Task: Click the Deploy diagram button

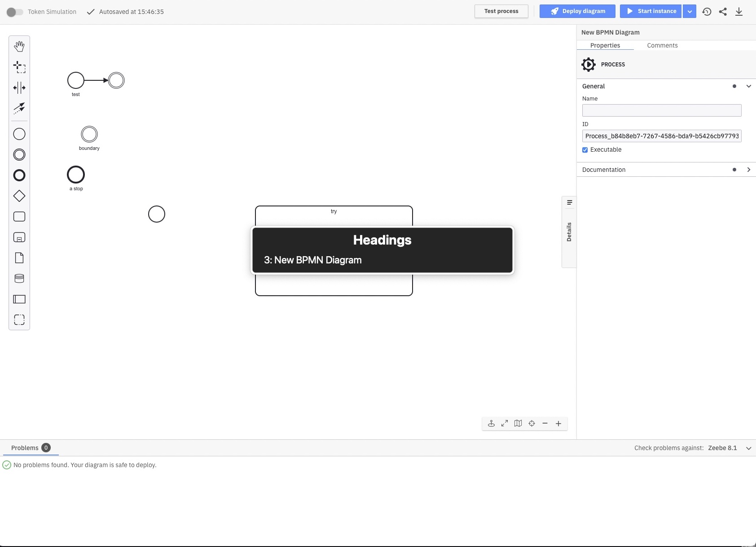Action: click(x=577, y=11)
